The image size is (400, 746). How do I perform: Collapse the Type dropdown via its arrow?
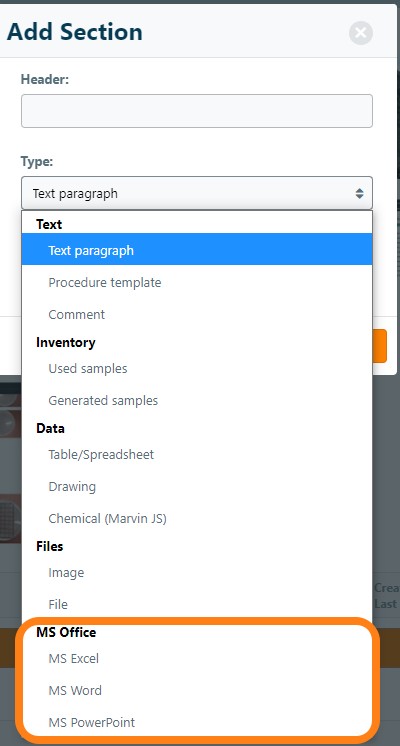pyautogui.click(x=359, y=194)
